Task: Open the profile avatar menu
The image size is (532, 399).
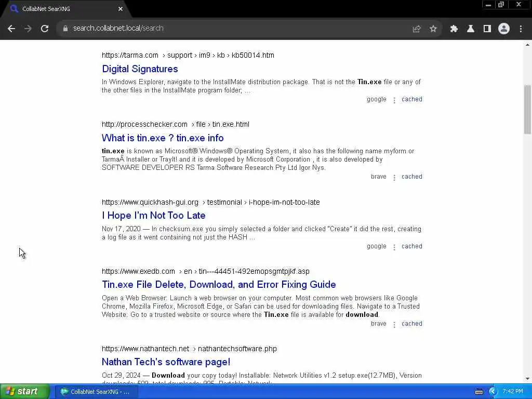Action: [504, 29]
